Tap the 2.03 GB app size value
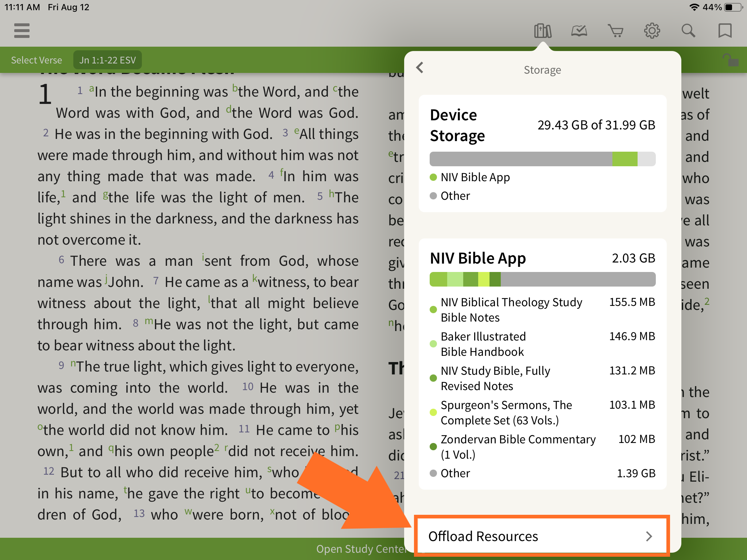Image resolution: width=747 pixels, height=560 pixels. click(634, 258)
